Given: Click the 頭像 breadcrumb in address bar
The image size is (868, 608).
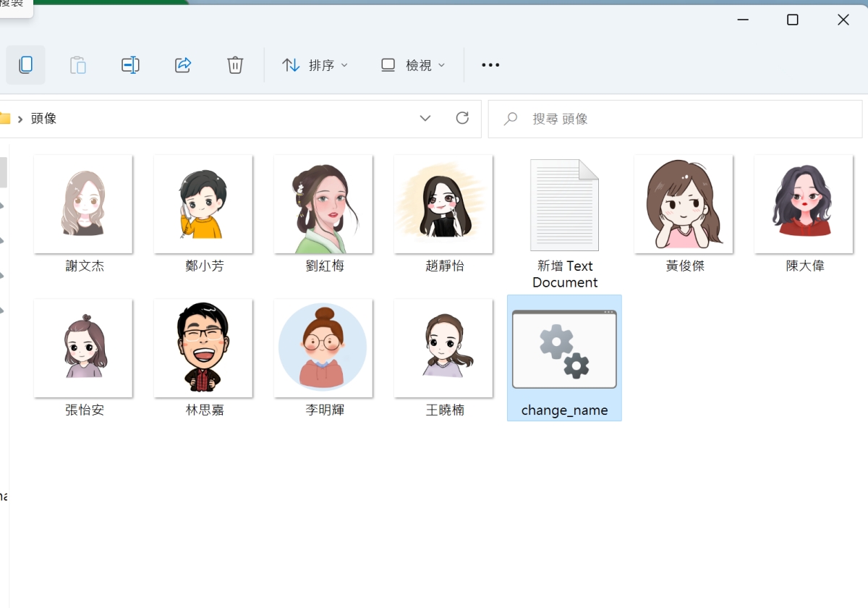Looking at the screenshot, I should click(44, 119).
